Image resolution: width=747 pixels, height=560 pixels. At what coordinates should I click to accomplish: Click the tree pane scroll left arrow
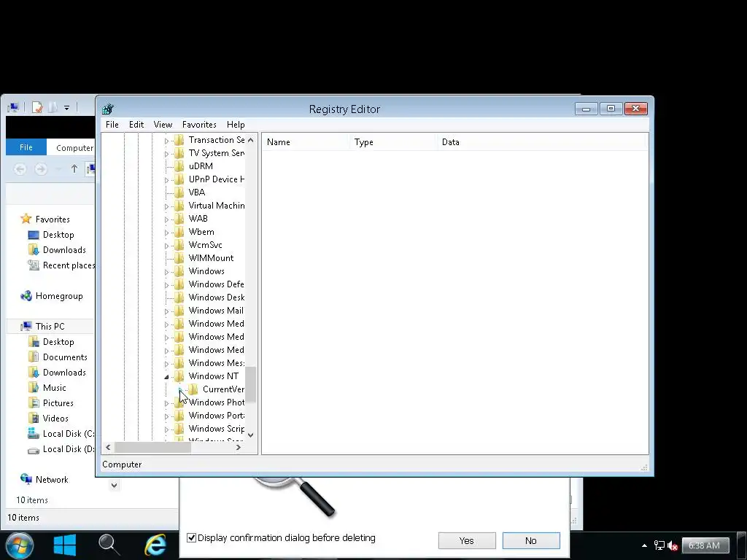pos(108,447)
